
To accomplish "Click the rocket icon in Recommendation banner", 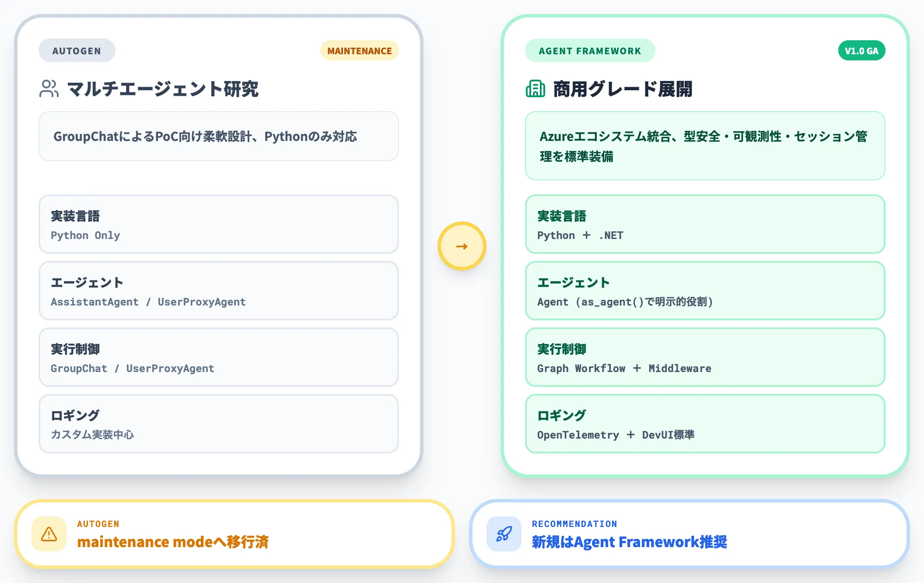I will pyautogui.click(x=504, y=534).
